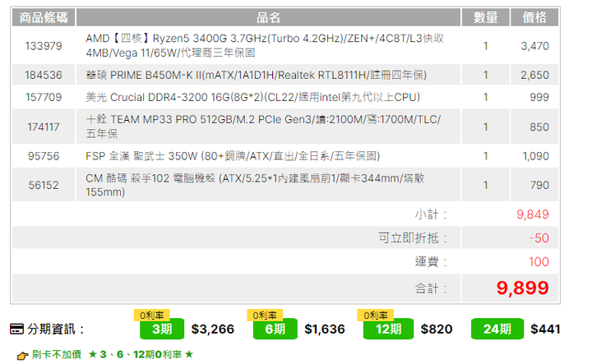Select the 24期 installment button

(497, 329)
